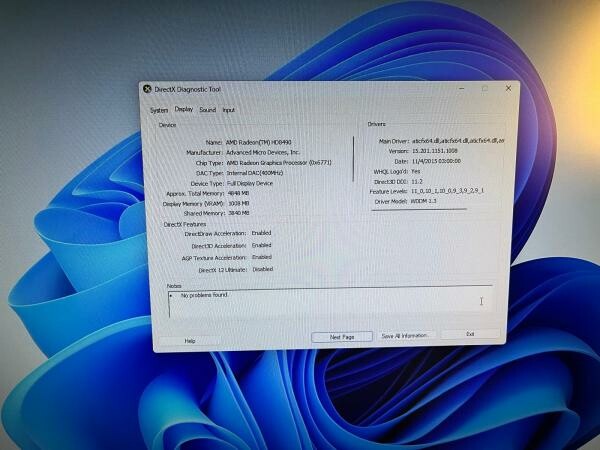
Task: Click the DirectX Diagnostic Tool window title
Action: 188,89
